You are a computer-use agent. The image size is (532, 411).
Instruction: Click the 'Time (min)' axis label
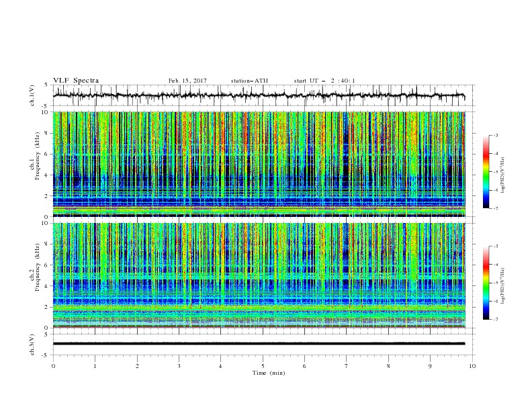[269, 373]
